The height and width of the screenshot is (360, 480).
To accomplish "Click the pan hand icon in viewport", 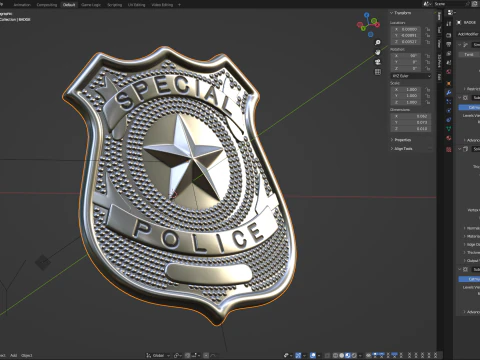I will (378, 52).
